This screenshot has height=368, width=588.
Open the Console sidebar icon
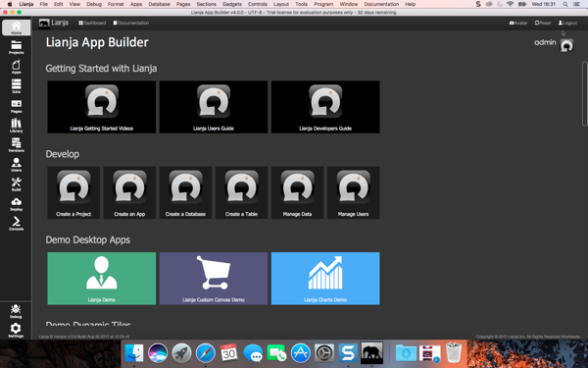(16, 223)
